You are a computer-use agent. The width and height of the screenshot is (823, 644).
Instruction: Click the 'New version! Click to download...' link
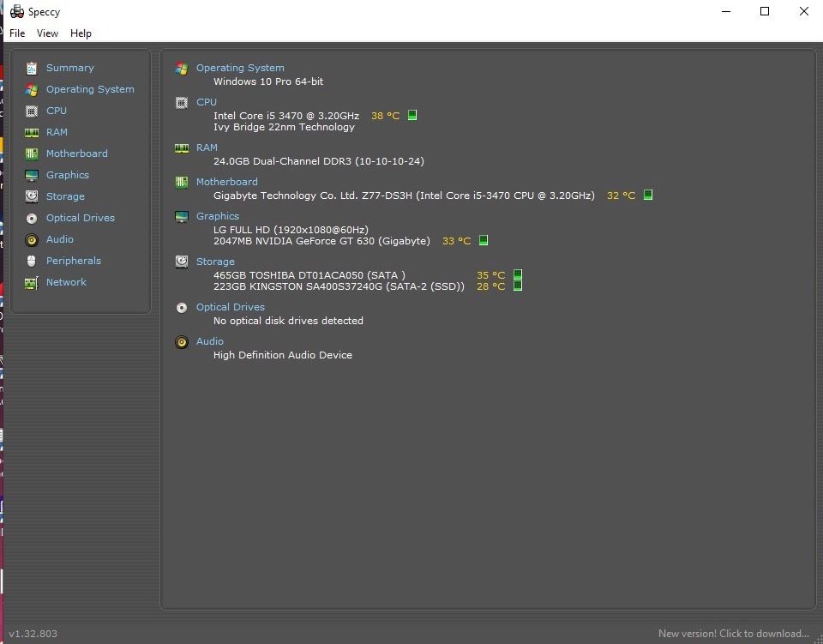(x=734, y=634)
